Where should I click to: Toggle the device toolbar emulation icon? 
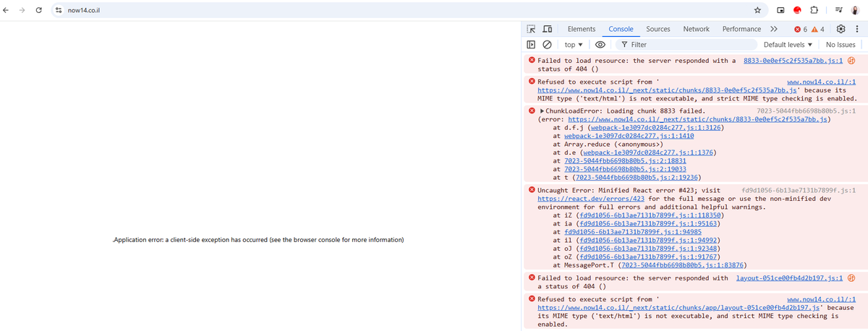[548, 29]
